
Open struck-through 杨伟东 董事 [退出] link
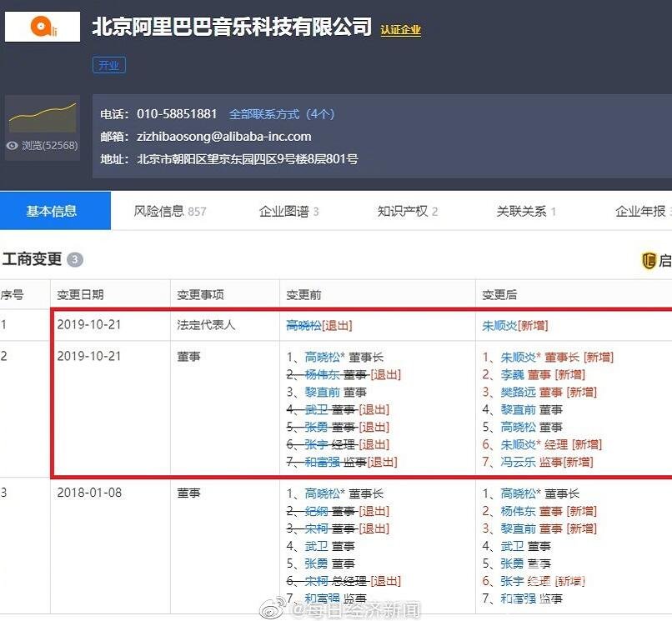(x=344, y=375)
